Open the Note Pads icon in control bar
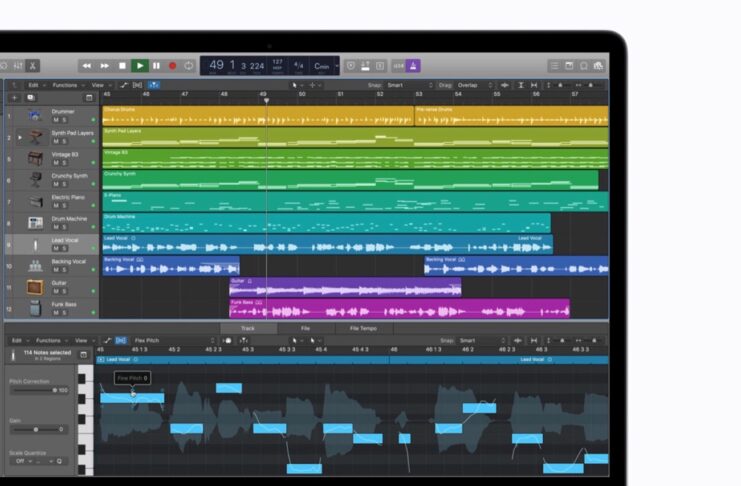Image resolution: width=741 pixels, height=486 pixels. (569, 66)
